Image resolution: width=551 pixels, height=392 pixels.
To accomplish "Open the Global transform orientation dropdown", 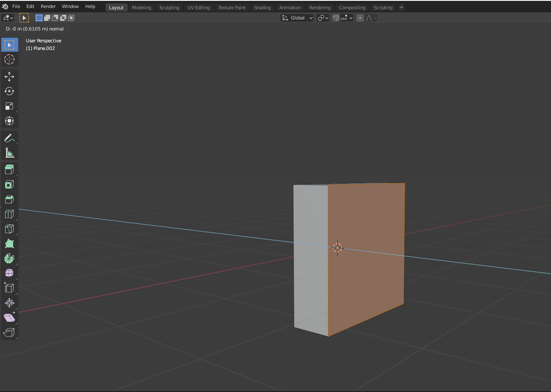I will pos(297,18).
